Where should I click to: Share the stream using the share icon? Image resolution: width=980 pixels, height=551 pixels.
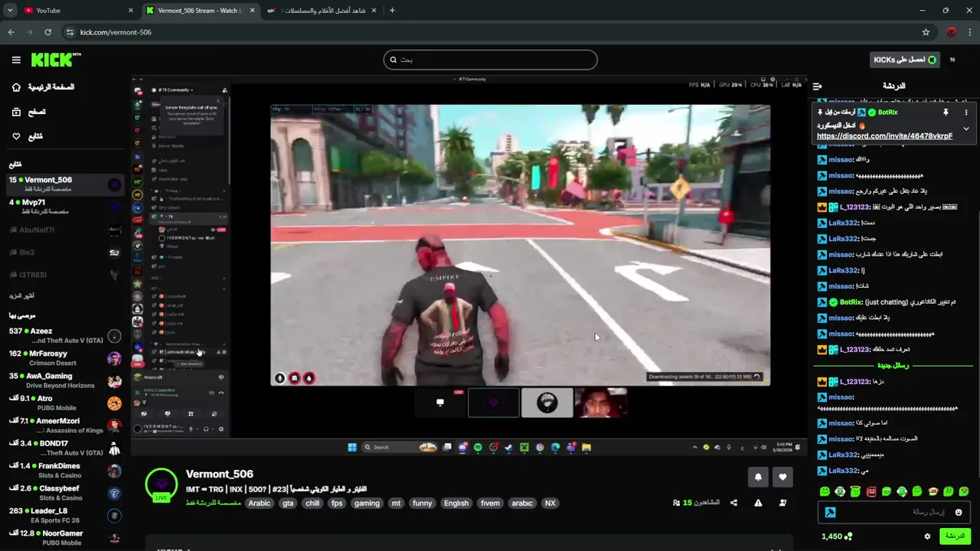coord(733,503)
